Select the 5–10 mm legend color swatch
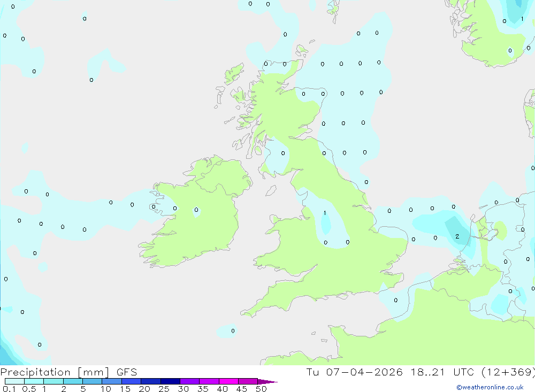The image size is (535, 392). (x=92, y=381)
